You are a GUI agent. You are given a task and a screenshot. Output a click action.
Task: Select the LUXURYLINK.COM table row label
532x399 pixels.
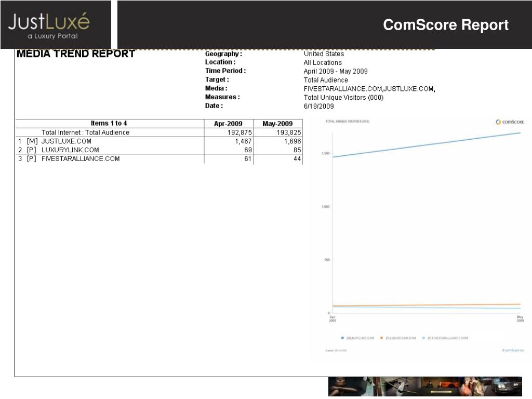[x=70, y=150]
